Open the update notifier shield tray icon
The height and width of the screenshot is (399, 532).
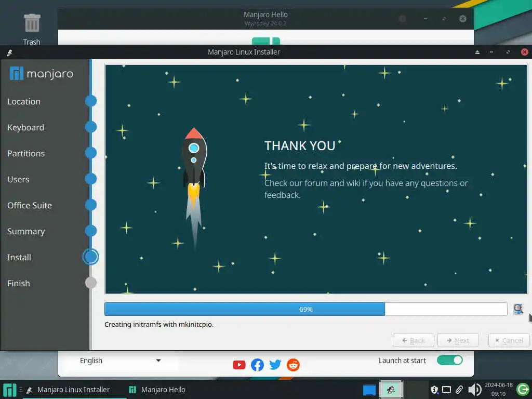(x=434, y=390)
